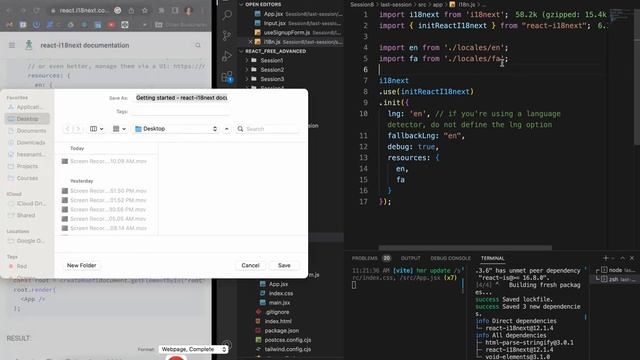This screenshot has width=640, height=360.
Task: Click Cancel in the save dialog
Action: [x=250, y=266]
